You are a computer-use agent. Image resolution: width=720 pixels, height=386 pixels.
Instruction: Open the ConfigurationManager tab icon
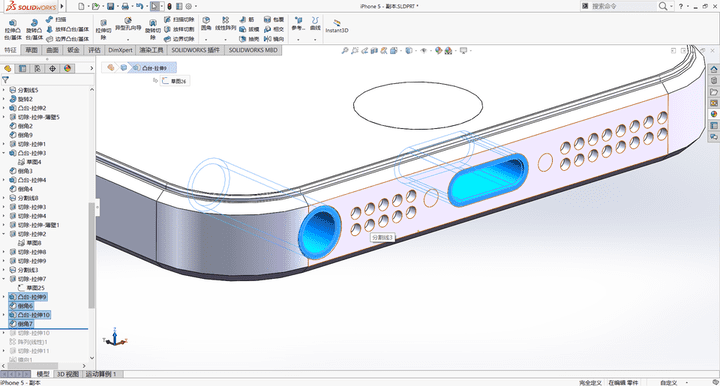pyautogui.click(x=37, y=68)
